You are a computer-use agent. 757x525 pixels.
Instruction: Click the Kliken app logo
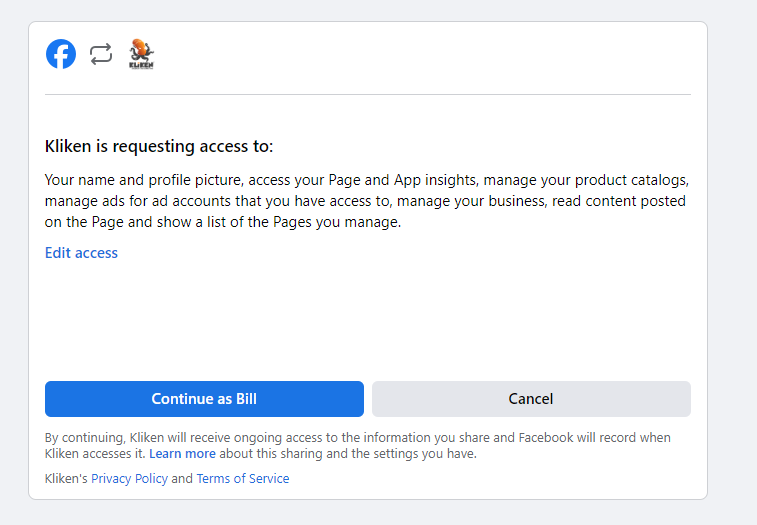pos(141,54)
